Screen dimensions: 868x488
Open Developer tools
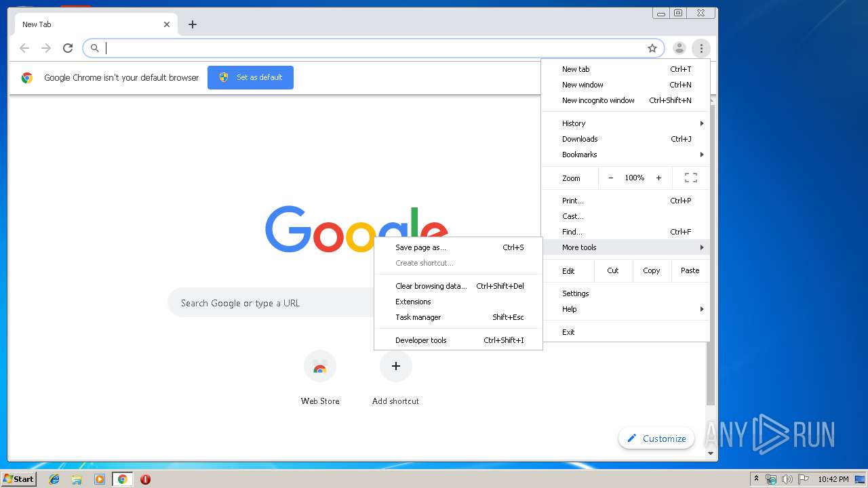[458, 340]
